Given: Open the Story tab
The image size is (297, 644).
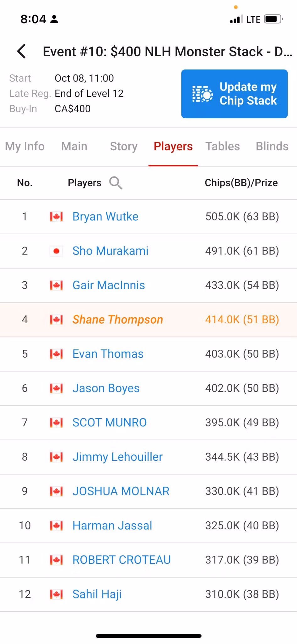Looking at the screenshot, I should (124, 146).
